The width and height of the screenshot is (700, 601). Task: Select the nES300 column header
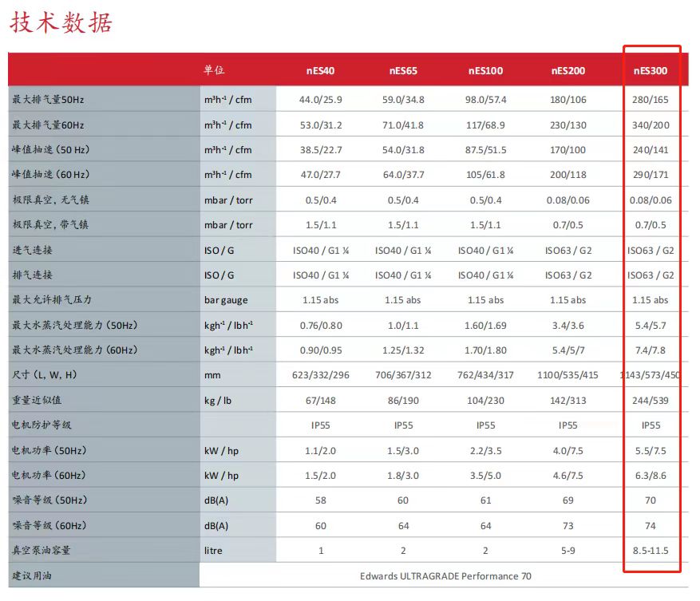coord(651,70)
